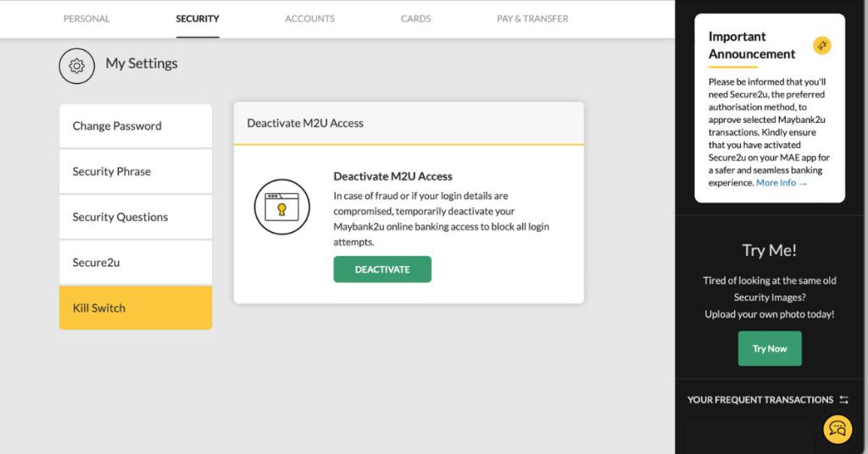Click the browser lock Deactivate M2U icon
Image resolution: width=868 pixels, height=454 pixels.
(x=281, y=207)
